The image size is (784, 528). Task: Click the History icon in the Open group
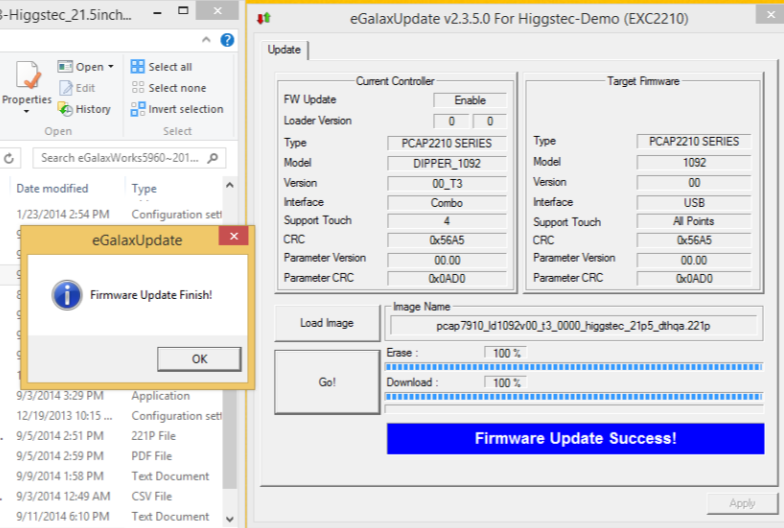[65, 109]
